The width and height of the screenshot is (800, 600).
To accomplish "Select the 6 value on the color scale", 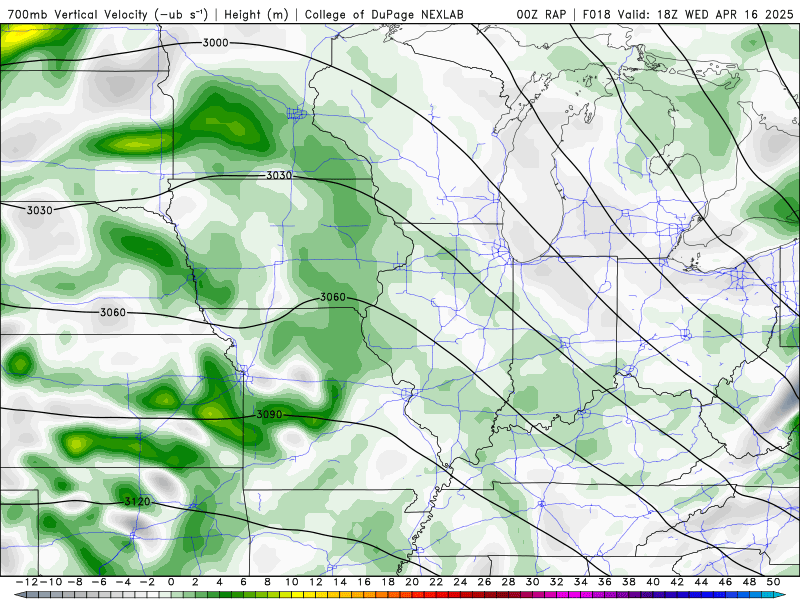I will [x=243, y=582].
